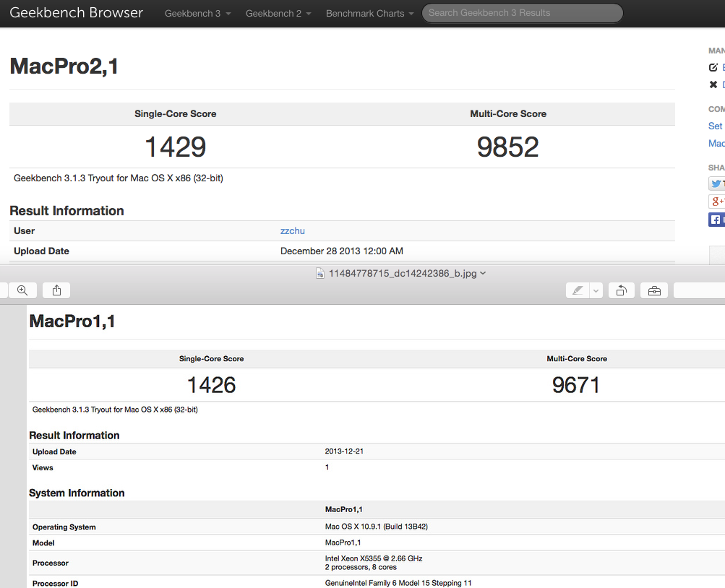The image size is (725, 588).
Task: Click the 'Result Information' heading on web page
Action: pos(67,211)
